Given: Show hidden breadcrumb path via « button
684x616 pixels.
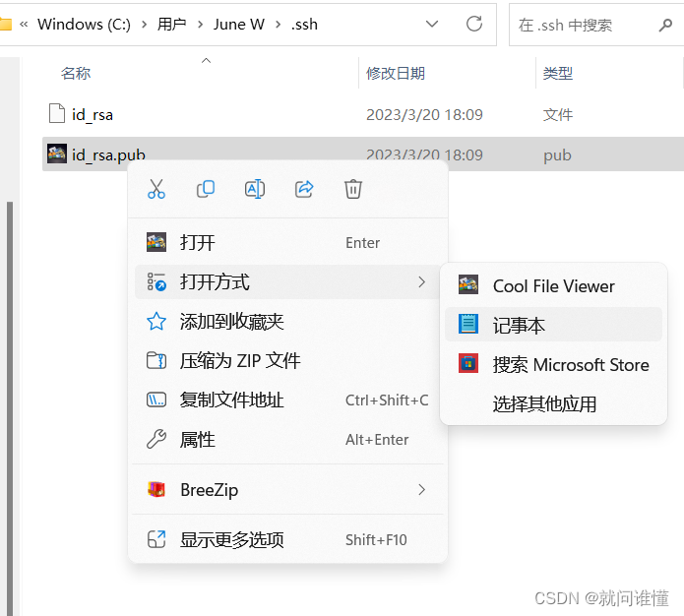Looking at the screenshot, I should point(24,24).
